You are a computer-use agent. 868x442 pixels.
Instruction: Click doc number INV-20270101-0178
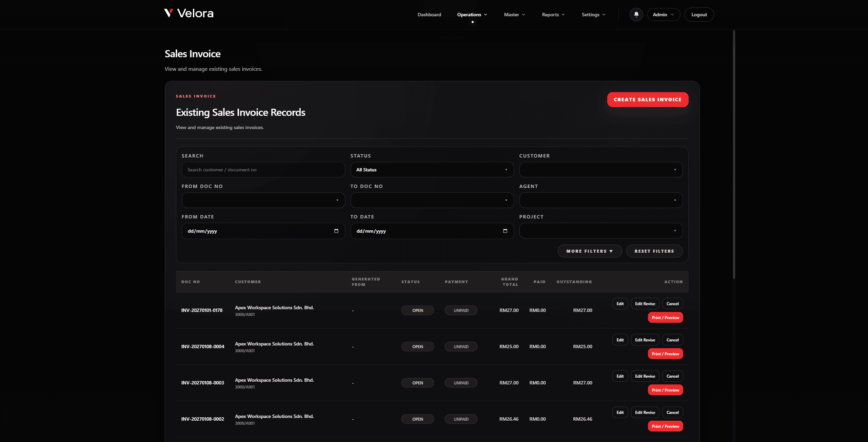coord(202,310)
